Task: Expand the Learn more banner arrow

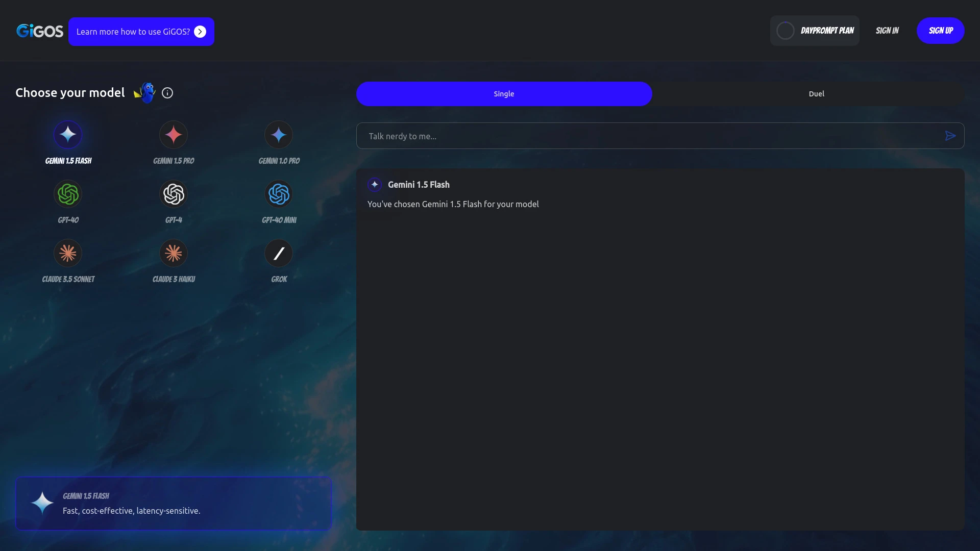Action: tap(200, 31)
